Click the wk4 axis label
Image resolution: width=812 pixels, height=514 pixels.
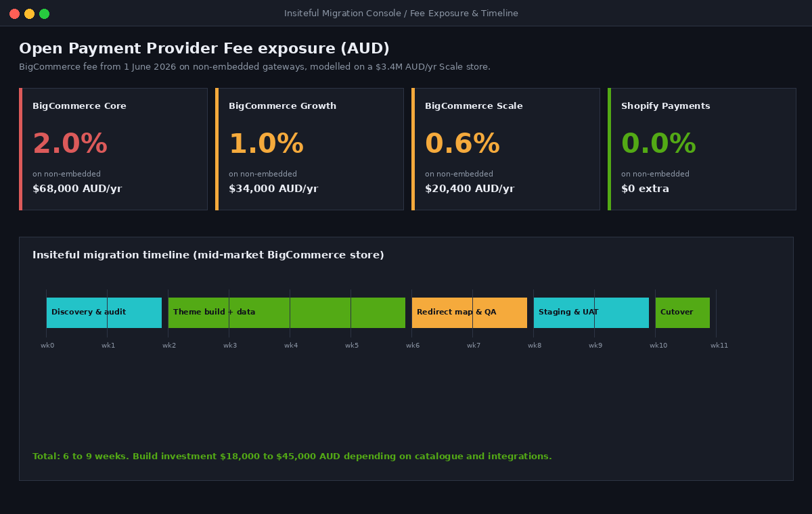(291, 346)
